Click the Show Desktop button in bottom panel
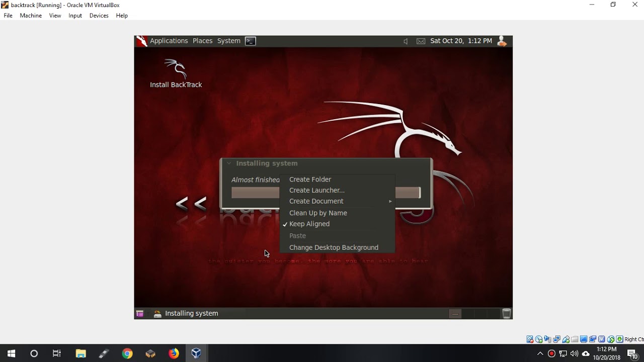Viewport: 644px width, 362px height. [140, 314]
